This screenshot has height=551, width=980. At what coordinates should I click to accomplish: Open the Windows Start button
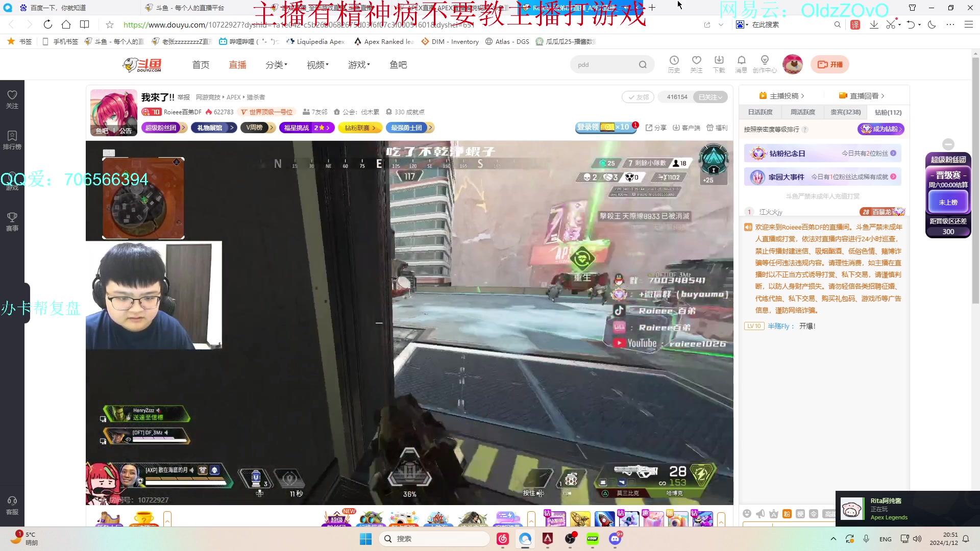point(365,539)
